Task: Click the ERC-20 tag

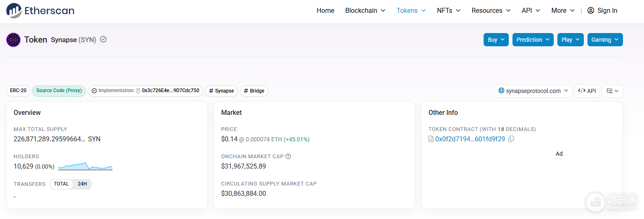Action: point(18,91)
